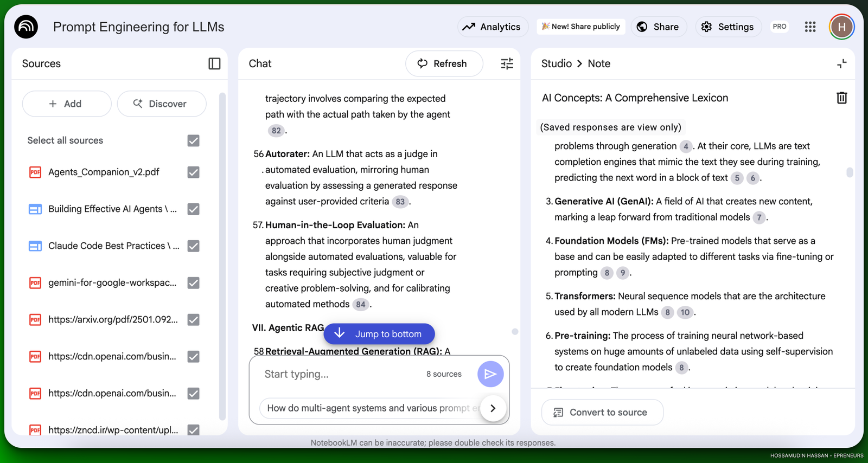Delete the AI Concepts note
The image size is (868, 463).
coord(841,98)
